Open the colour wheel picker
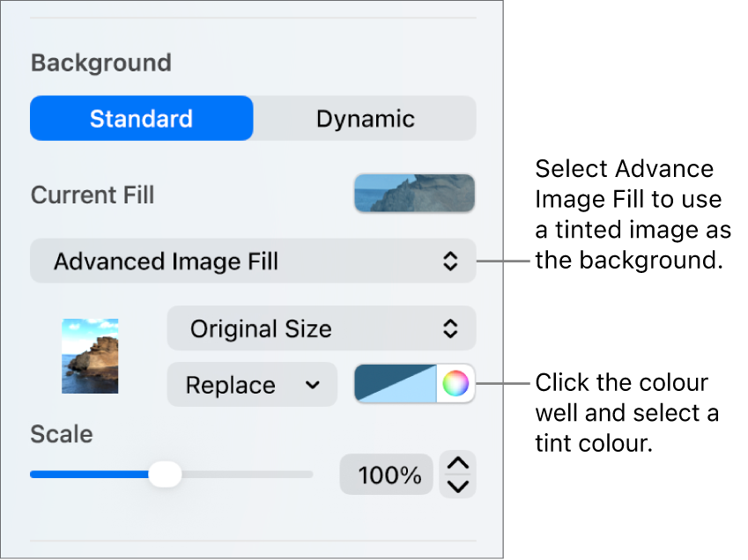The image size is (748, 560). click(x=455, y=383)
